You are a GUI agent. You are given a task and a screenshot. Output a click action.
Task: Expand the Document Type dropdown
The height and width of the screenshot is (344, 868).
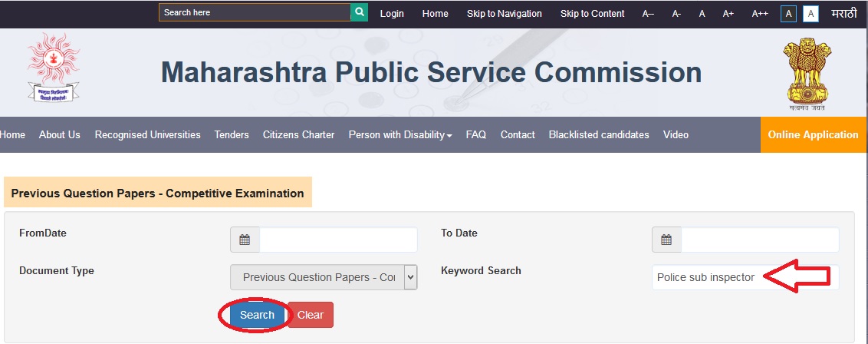click(x=324, y=277)
